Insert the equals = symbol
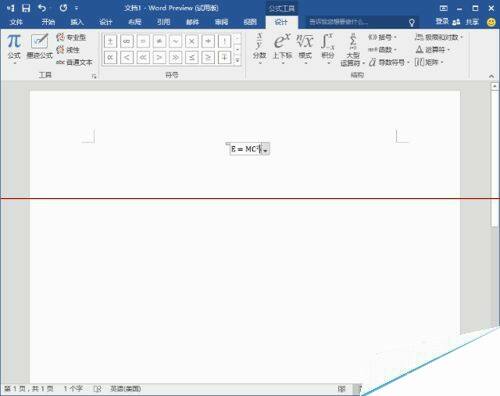This screenshot has width=500, height=396. pyautogui.click(x=143, y=41)
